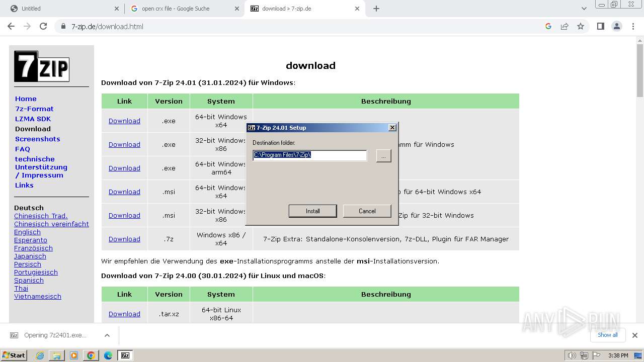Download the 64-bit Windows x64 .msi
644x362 pixels.
coord(124,192)
